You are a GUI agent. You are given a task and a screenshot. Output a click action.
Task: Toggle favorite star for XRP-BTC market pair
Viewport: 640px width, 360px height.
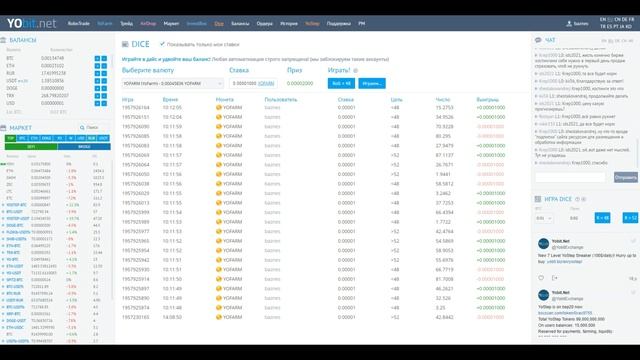coord(3,314)
